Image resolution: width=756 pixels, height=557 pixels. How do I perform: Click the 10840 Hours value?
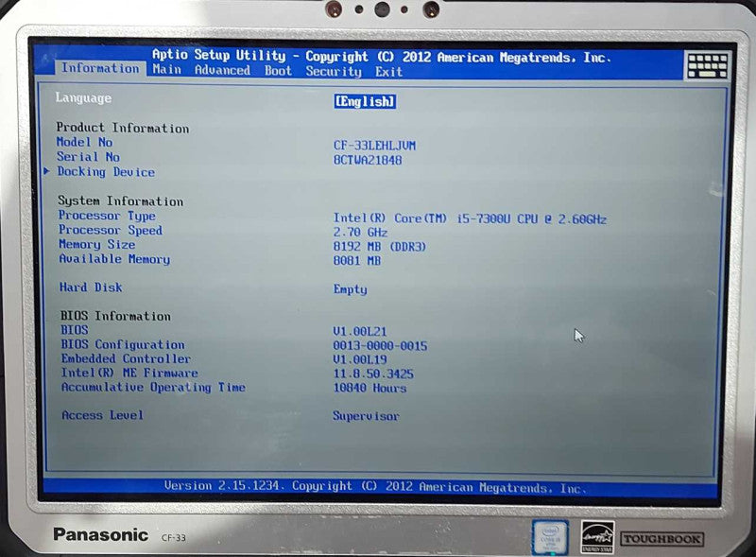[369, 388]
